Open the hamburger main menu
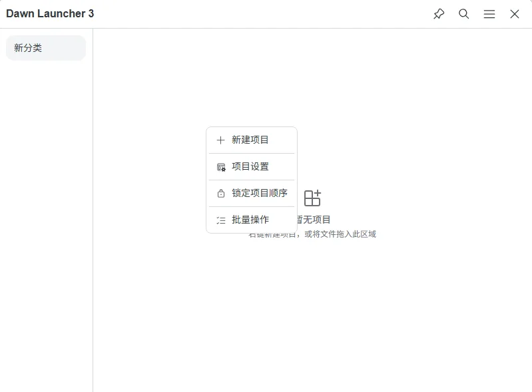 [489, 14]
